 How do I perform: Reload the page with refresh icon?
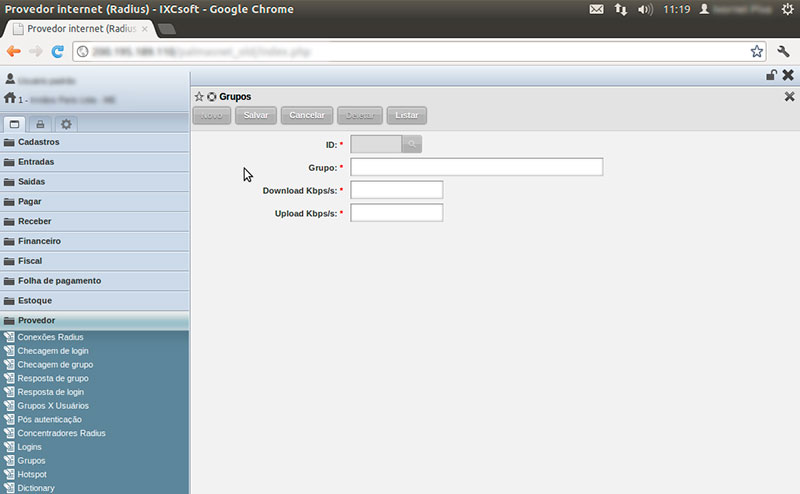pyautogui.click(x=58, y=51)
